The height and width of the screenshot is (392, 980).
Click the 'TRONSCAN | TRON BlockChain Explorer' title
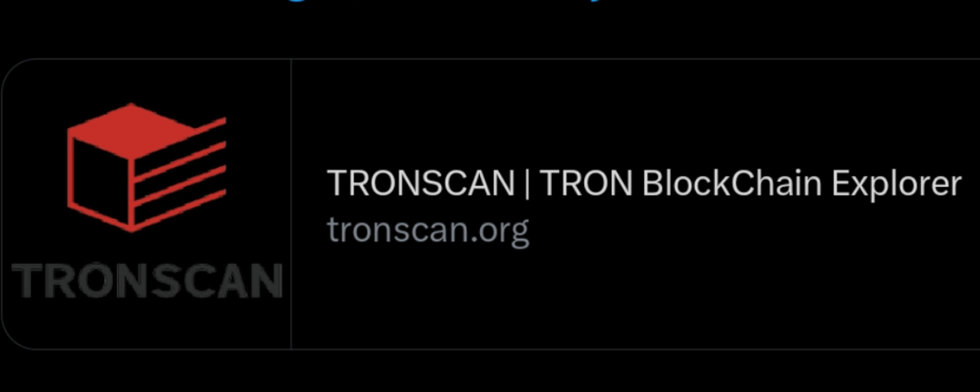coord(644,184)
